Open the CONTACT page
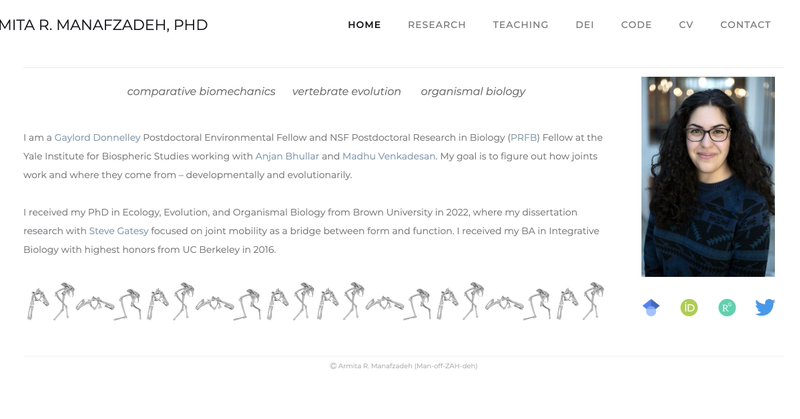Image resolution: width=800 pixels, height=419 pixels. pyautogui.click(x=745, y=24)
